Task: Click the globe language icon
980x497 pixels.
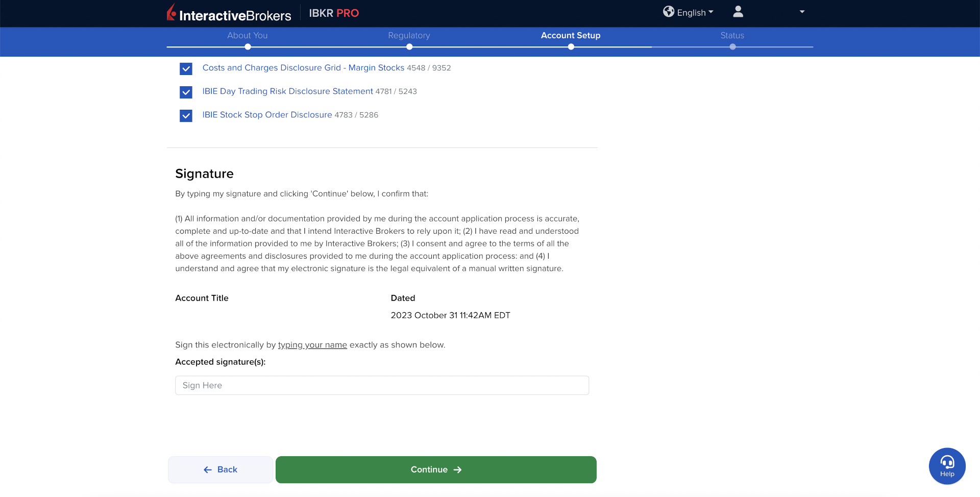Action: 668,12
